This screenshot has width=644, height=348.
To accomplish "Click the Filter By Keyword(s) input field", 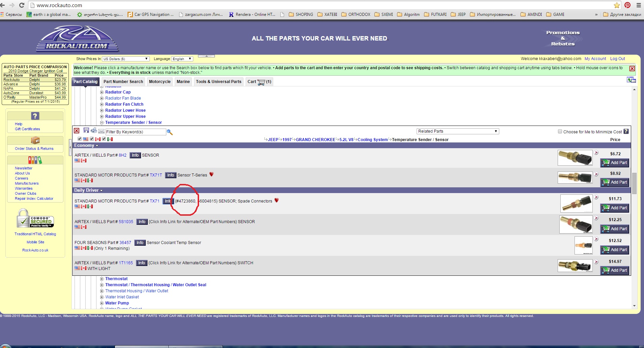I will [x=136, y=132].
